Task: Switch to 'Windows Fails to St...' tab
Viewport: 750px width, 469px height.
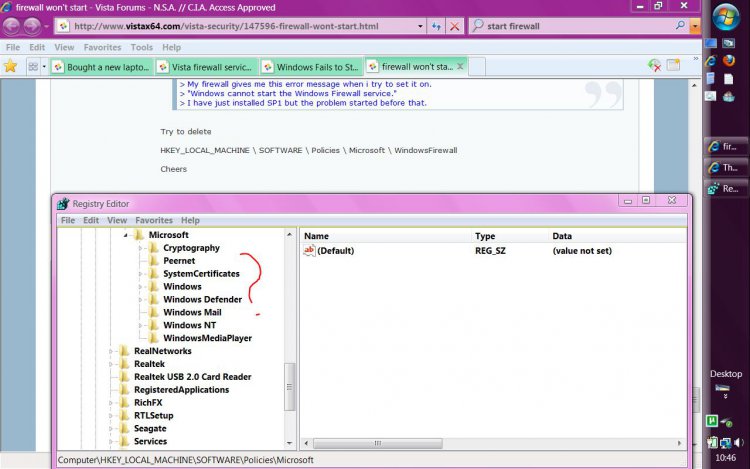Action: coord(312,67)
